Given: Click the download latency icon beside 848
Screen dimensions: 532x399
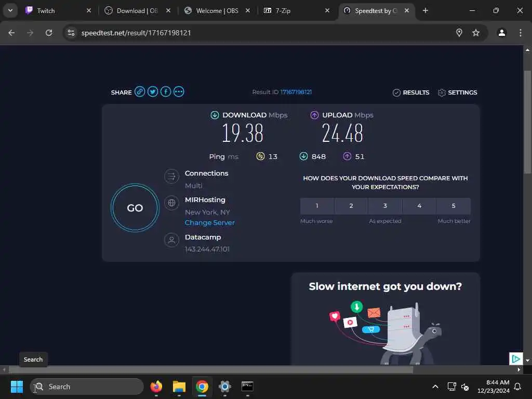Looking at the screenshot, I should [303, 156].
